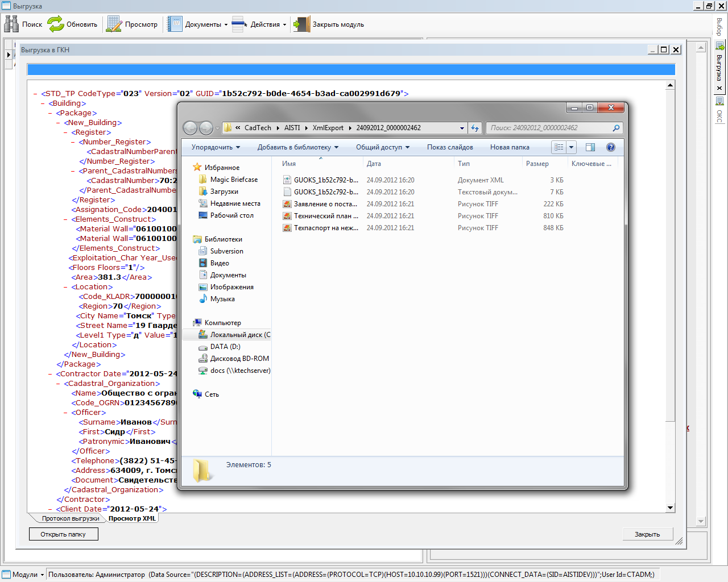Open the Explorer help question icon
Viewport: 728px width, 582px height.
[x=611, y=147]
